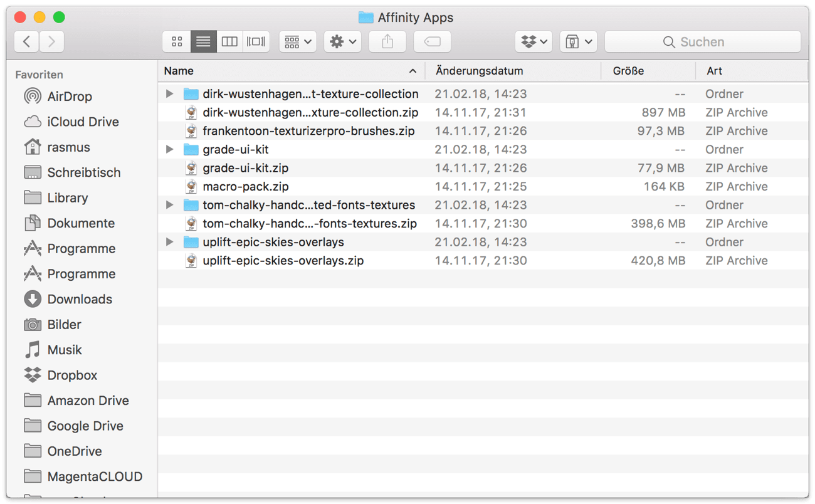
Task: Expand the grade-ui-kit folder
Action: (x=170, y=149)
